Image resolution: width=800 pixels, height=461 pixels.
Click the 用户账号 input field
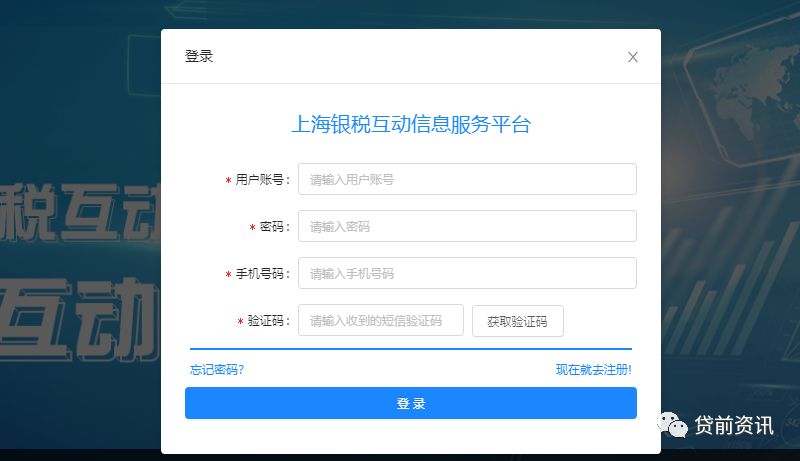pyautogui.click(x=467, y=179)
